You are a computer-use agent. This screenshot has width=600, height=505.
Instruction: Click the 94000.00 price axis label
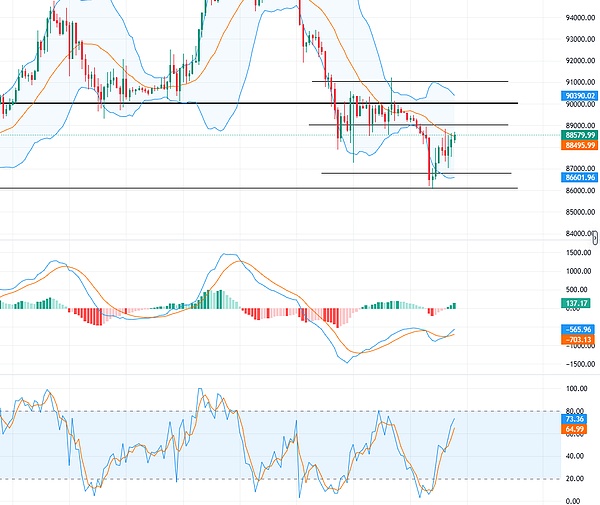pyautogui.click(x=580, y=18)
